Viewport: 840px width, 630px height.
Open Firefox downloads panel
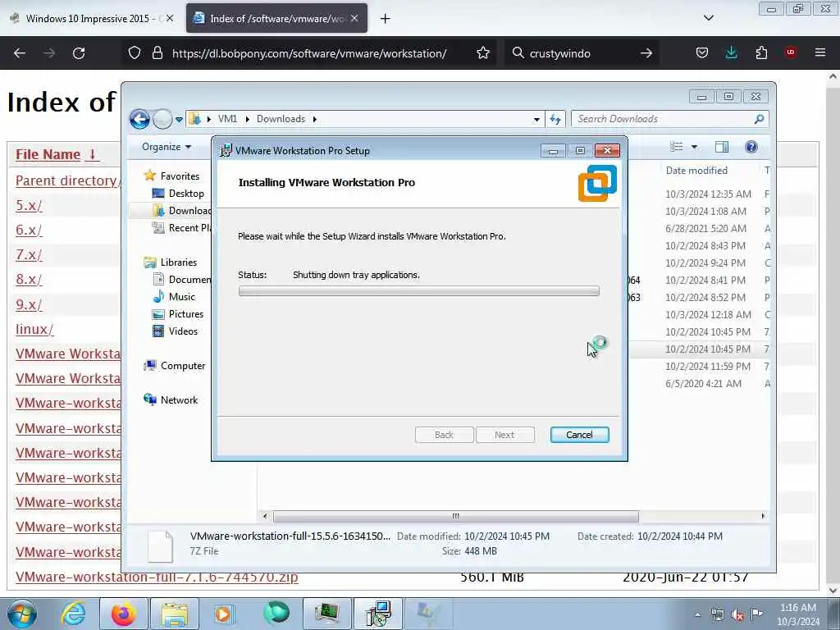click(x=731, y=53)
